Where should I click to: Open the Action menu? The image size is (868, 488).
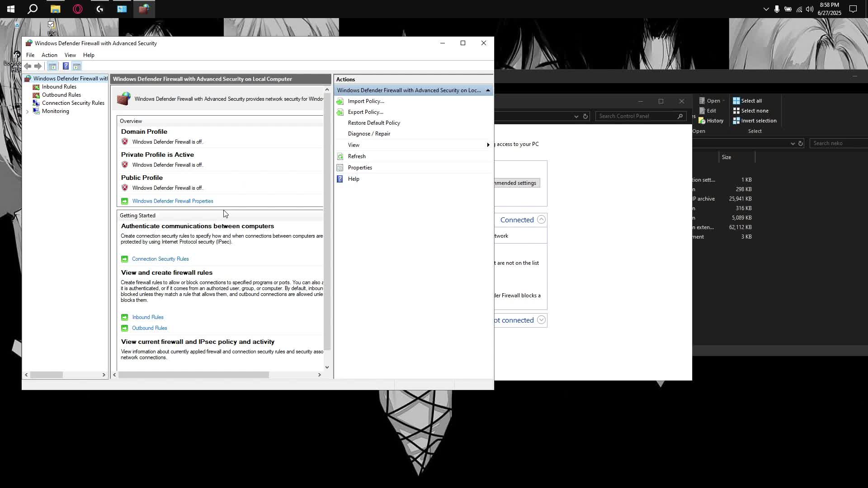pyautogui.click(x=49, y=55)
